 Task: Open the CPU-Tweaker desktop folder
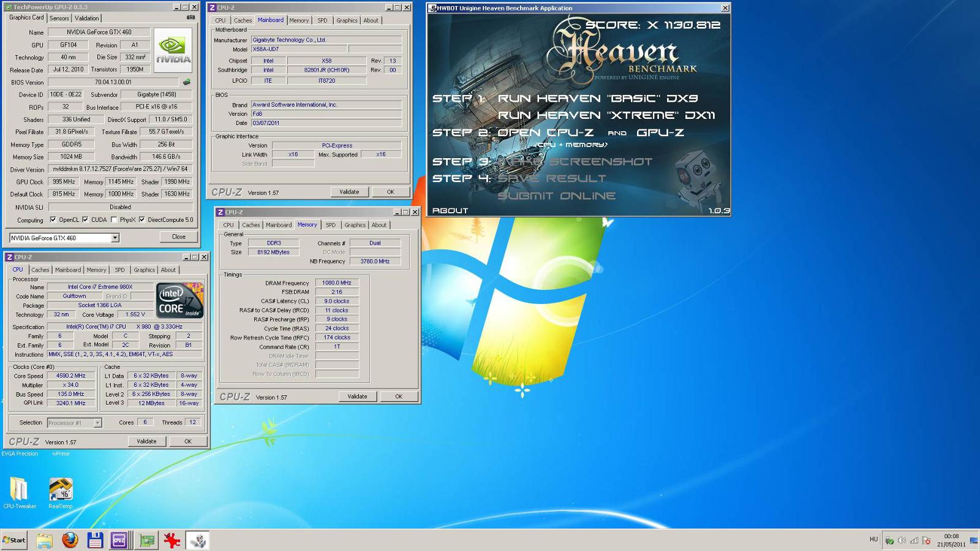20,493
